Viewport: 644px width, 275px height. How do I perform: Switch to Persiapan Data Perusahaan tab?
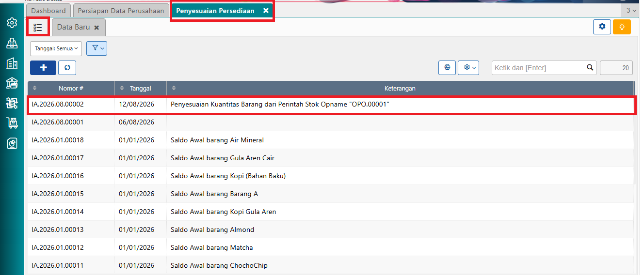[121, 11]
